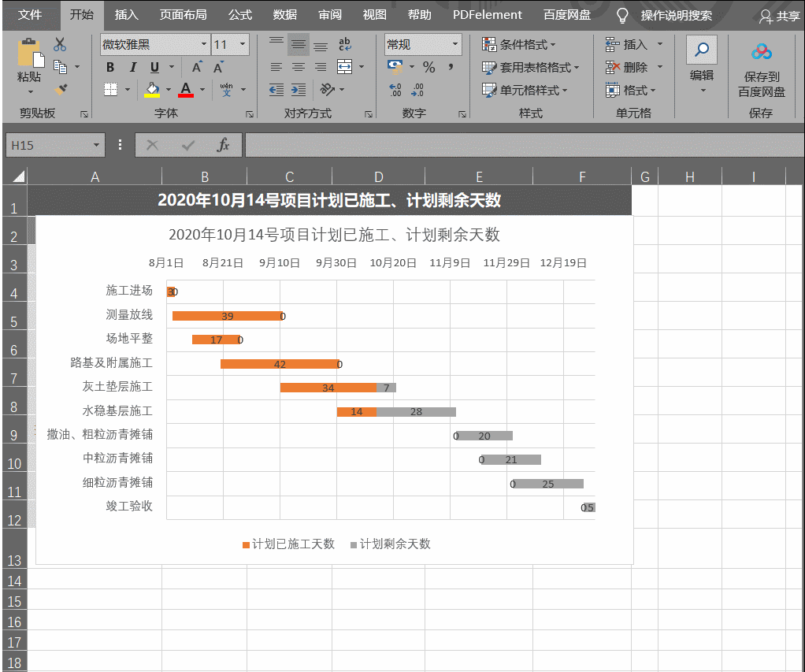
Task: Open font group dialog launcher
Action: [x=250, y=114]
